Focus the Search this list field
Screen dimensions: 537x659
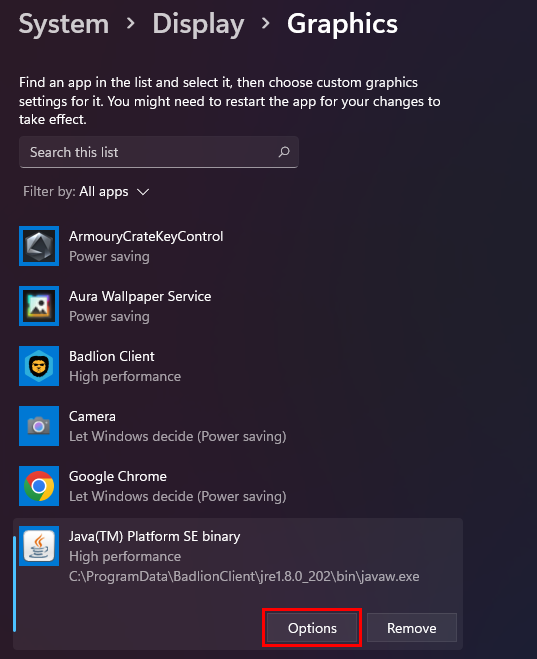(x=159, y=152)
